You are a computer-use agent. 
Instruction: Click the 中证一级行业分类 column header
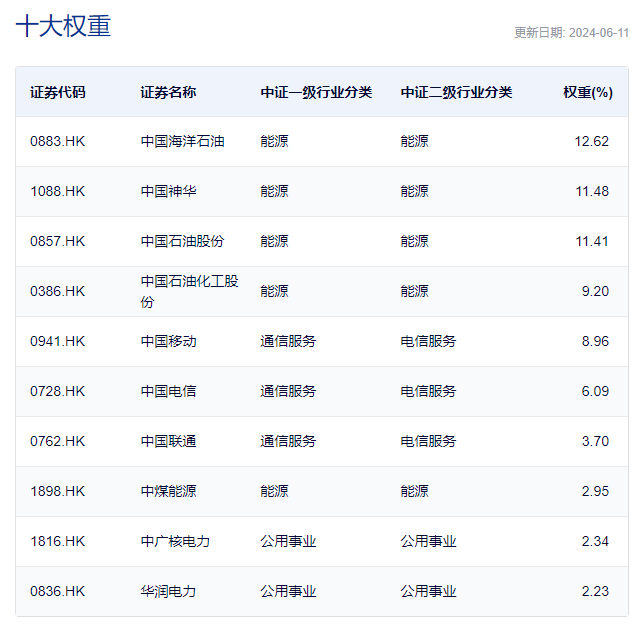(316, 92)
